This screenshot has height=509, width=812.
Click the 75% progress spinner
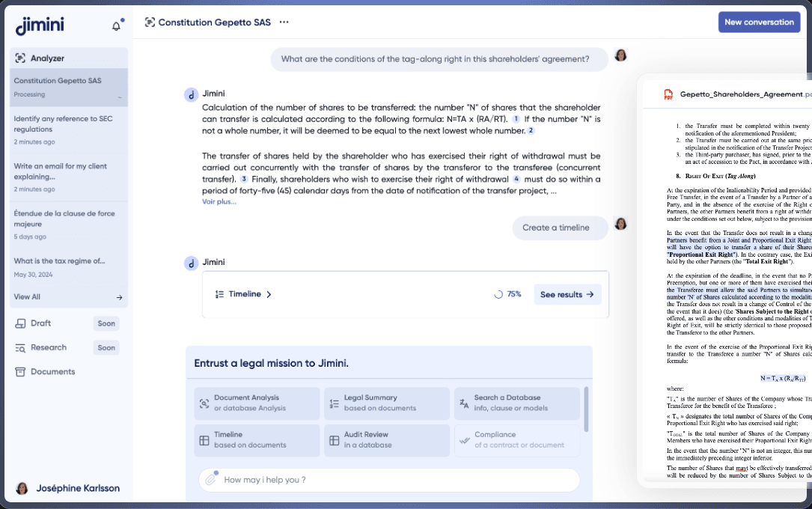pos(498,294)
